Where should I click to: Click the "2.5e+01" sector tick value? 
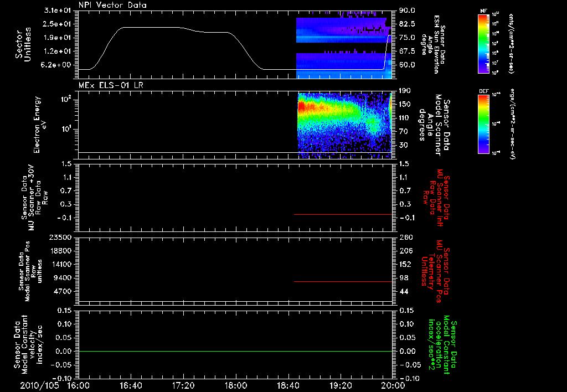(58, 24)
